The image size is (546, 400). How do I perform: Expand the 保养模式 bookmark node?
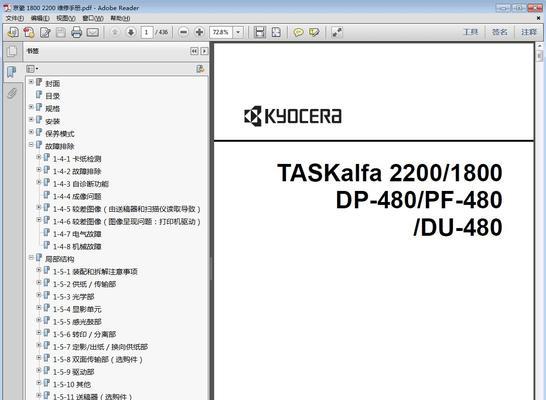pos(31,132)
